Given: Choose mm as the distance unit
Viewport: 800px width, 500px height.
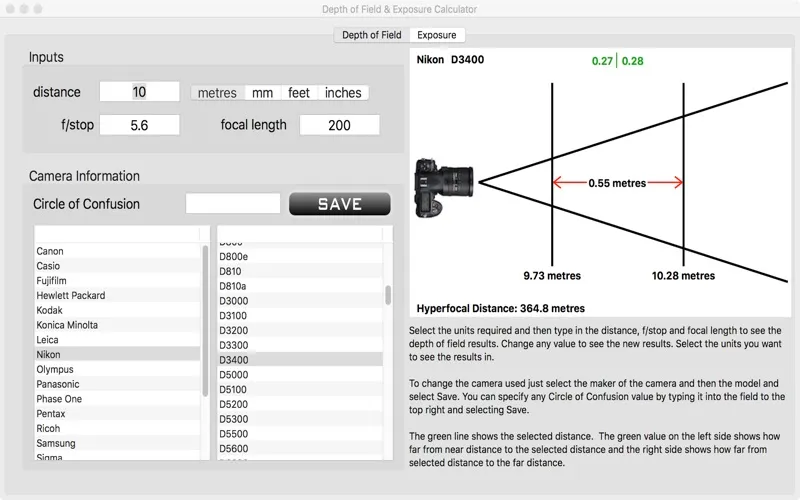Looking at the screenshot, I should click(262, 93).
